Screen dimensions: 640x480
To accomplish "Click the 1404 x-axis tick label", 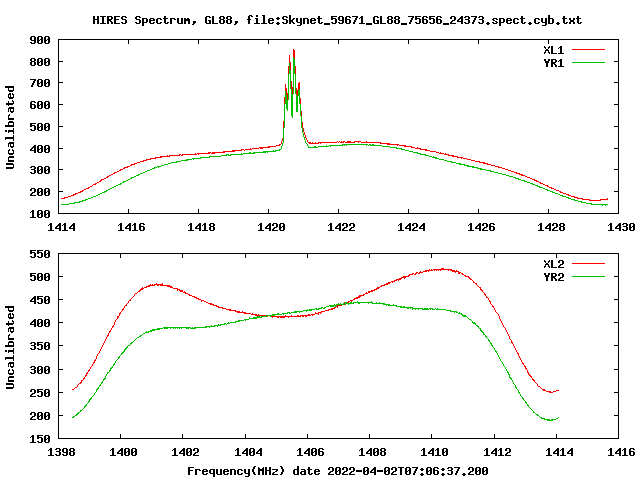I will click(248, 452).
